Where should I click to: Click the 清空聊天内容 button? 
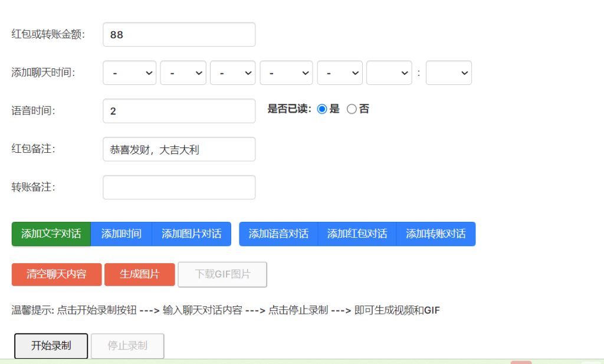pyautogui.click(x=56, y=274)
